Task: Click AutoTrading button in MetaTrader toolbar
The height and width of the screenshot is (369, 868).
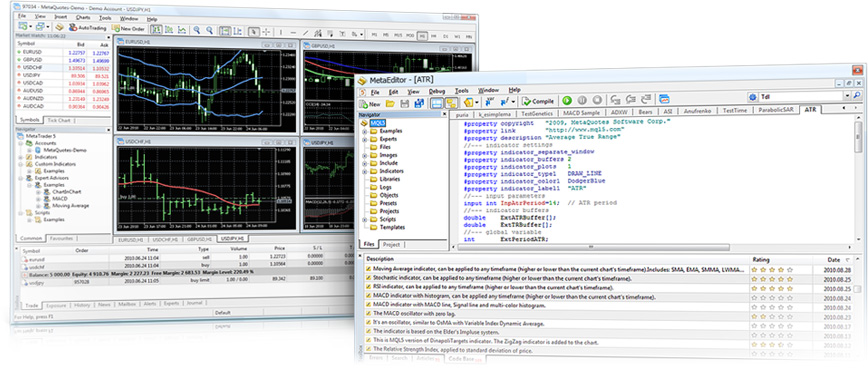Action: (x=87, y=27)
